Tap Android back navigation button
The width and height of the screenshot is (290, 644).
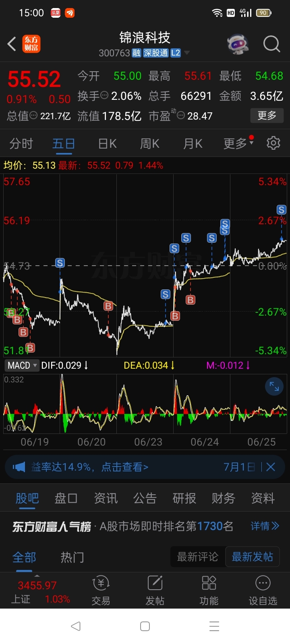click(75, 626)
